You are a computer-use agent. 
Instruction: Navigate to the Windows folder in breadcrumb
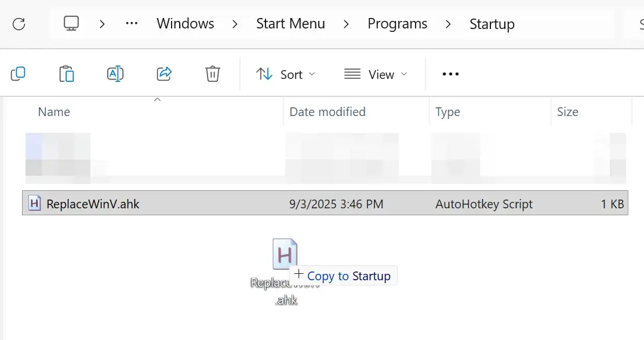point(184,24)
